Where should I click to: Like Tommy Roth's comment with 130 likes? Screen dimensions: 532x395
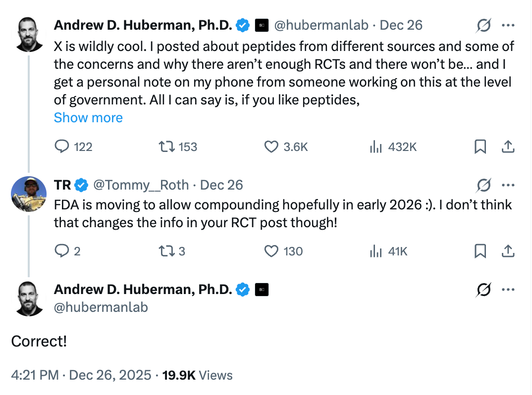[271, 251]
